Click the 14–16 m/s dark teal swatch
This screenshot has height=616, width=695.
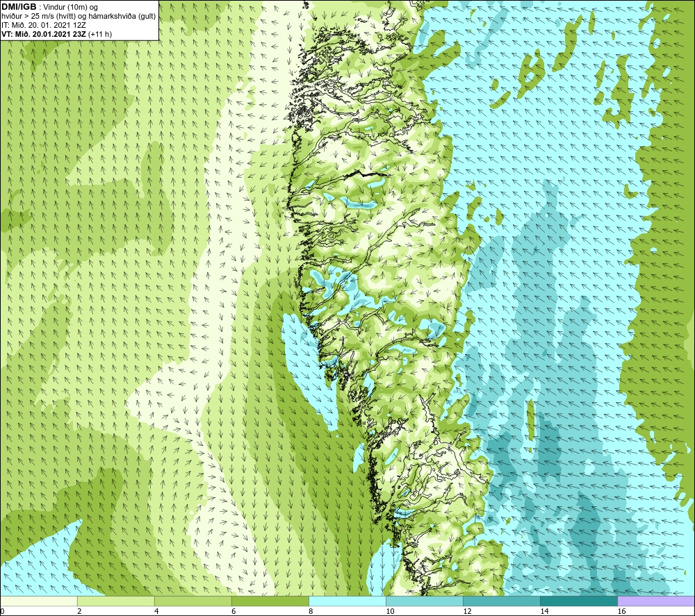pyautogui.click(x=579, y=601)
